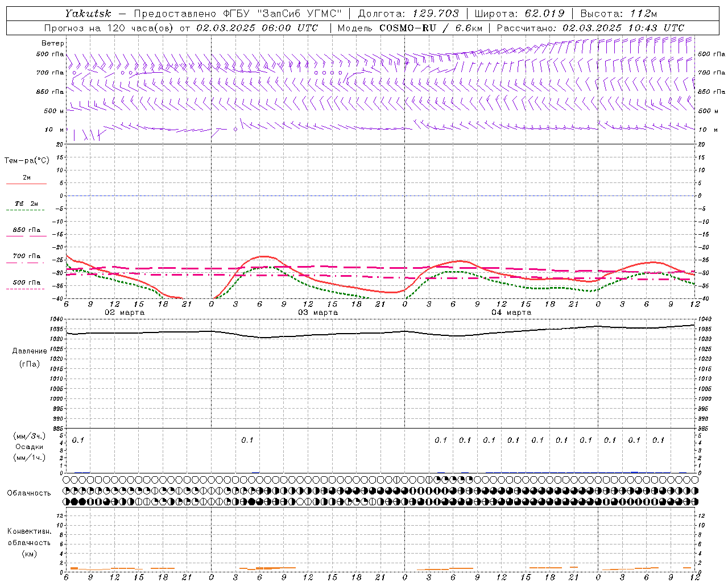728x582 pixels.
Task: Click the 0 °C tick on left temperature axis
Action: coord(62,196)
